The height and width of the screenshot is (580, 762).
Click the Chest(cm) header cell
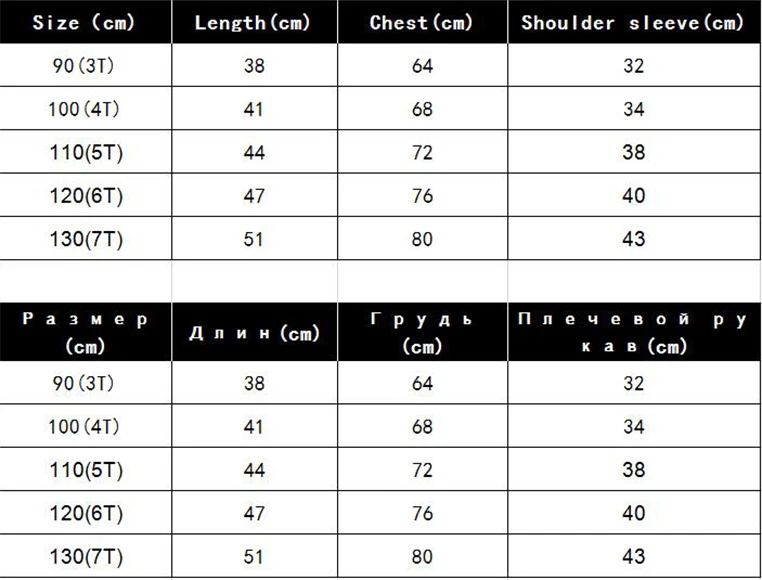coord(422,22)
